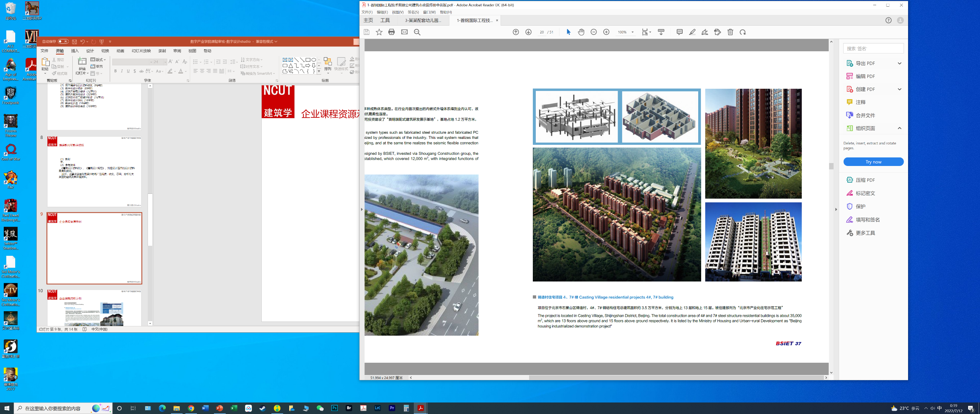
Task: Click the Try now button
Action: tap(873, 162)
